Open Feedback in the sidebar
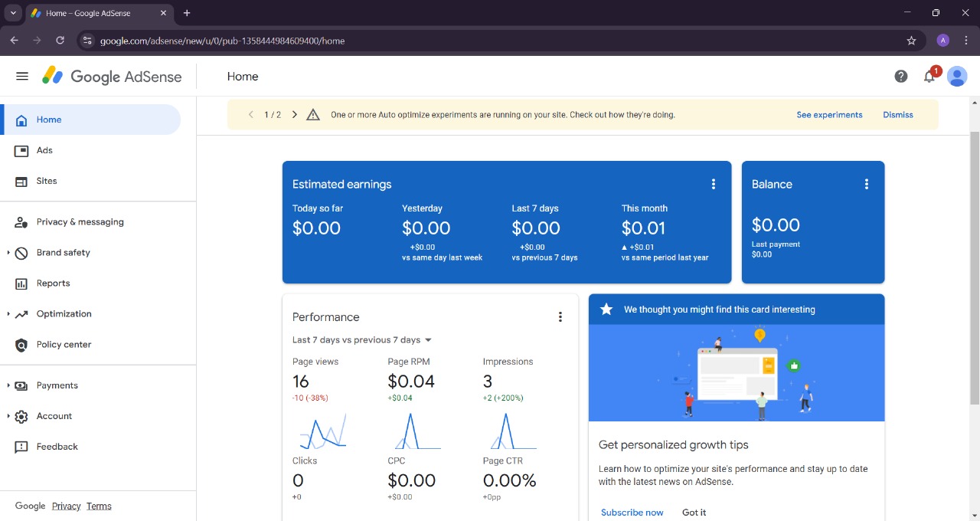 (x=90, y=447)
